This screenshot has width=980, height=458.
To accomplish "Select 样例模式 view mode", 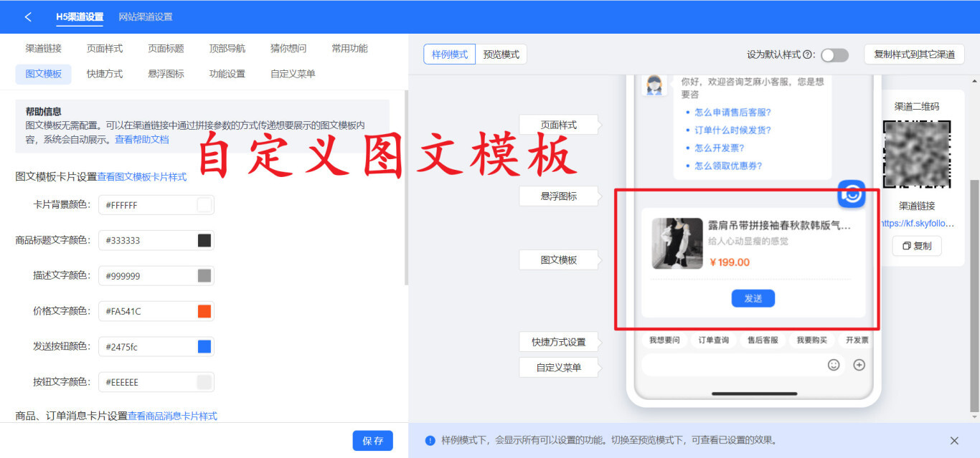I will click(x=450, y=54).
